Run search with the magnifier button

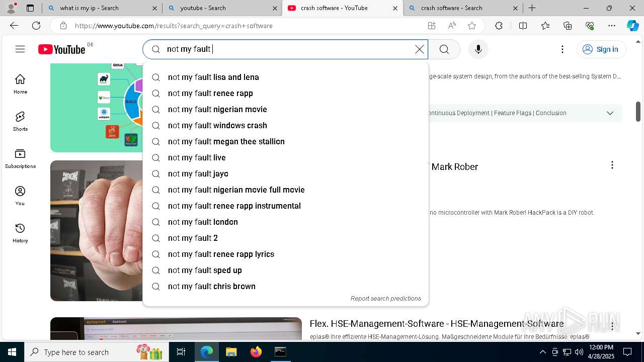tap(444, 49)
